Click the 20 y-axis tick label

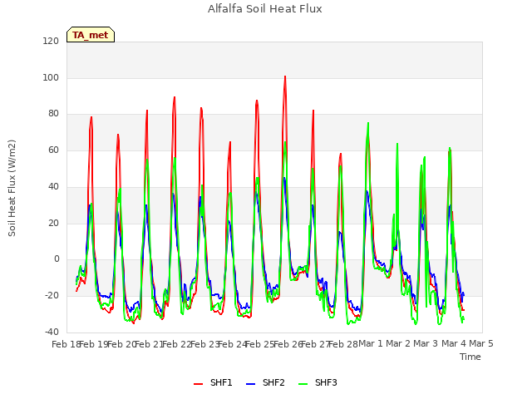click(x=53, y=223)
